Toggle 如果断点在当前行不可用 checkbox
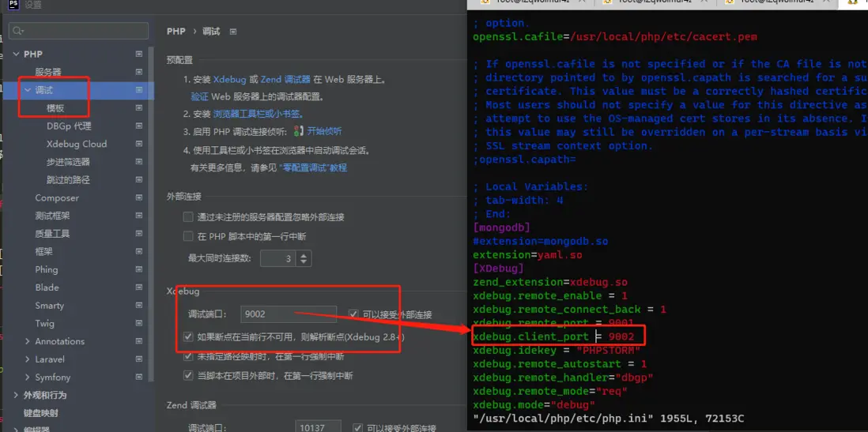The height and width of the screenshot is (432, 868). pyautogui.click(x=188, y=336)
